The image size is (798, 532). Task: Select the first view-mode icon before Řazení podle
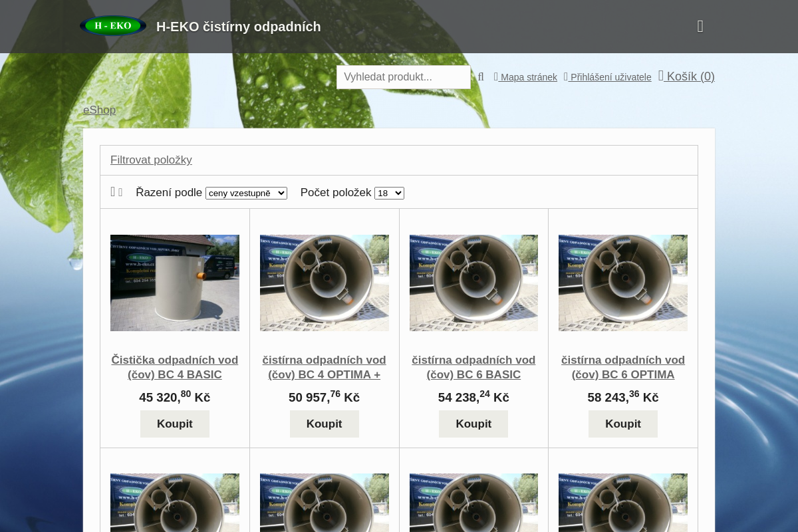click(113, 192)
